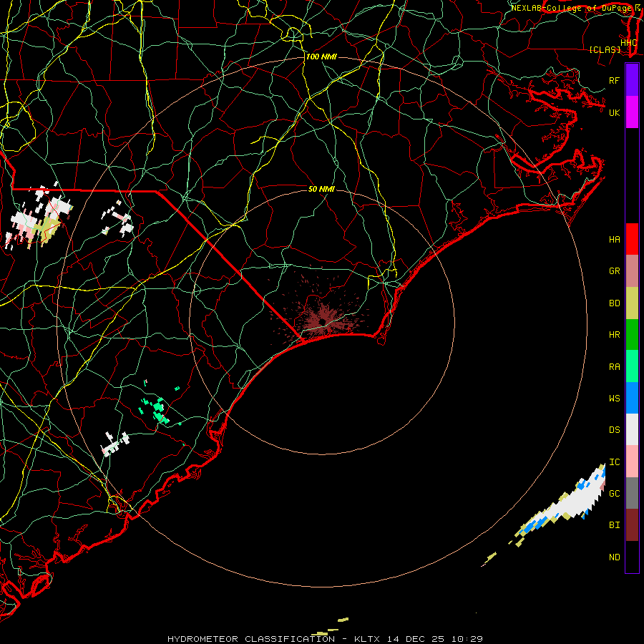Click the 14 DEC 25 date stamp
644x644 pixels.
pyautogui.click(x=415, y=639)
